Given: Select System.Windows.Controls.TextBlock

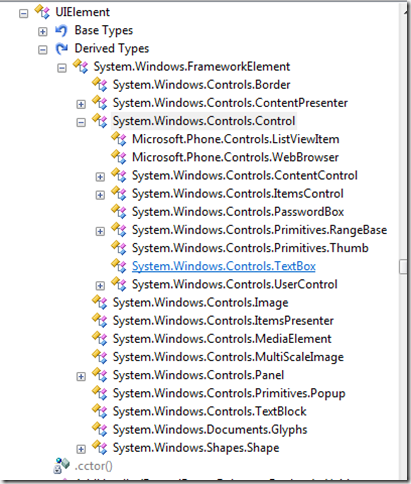Looking at the screenshot, I should (209, 411).
